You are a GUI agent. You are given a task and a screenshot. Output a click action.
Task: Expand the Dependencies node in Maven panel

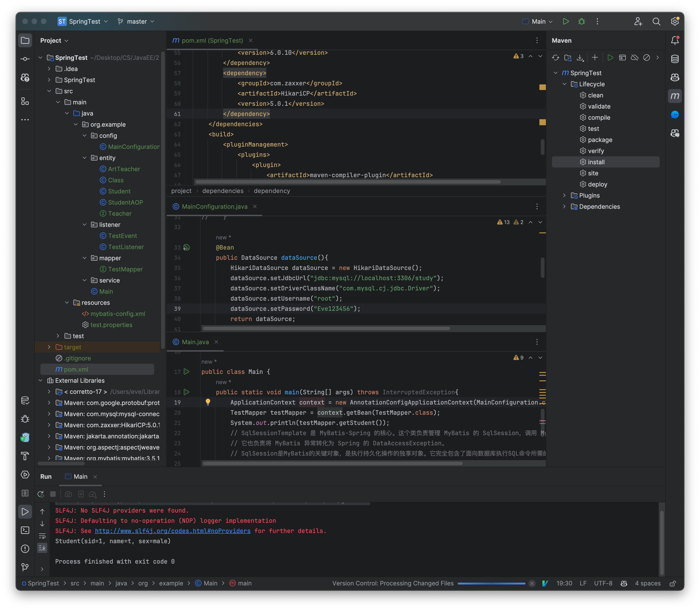(x=564, y=207)
